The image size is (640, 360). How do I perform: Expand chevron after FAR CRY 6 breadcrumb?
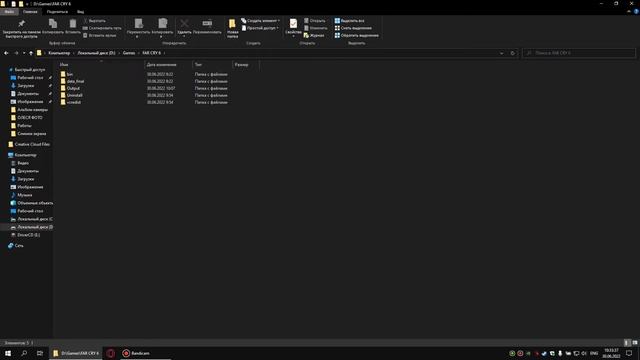click(164, 53)
